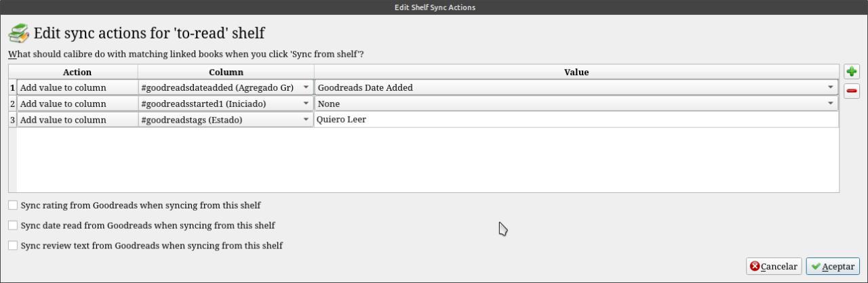Select row 2 by its row number

(x=12, y=104)
